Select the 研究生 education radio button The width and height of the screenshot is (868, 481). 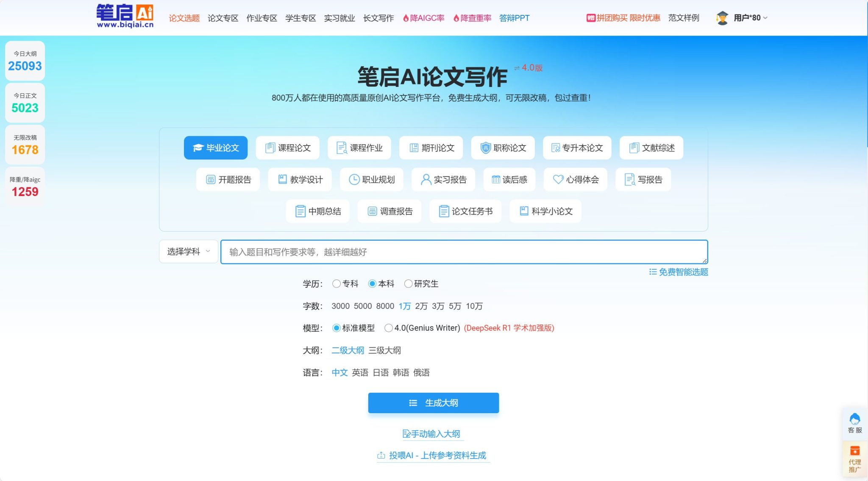408,284
